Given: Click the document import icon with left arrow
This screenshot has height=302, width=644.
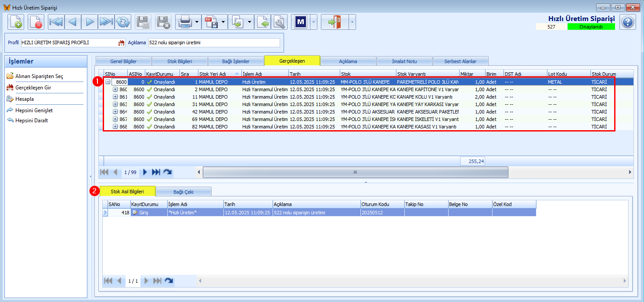Looking at the screenshot, I should pyautogui.click(x=263, y=21).
